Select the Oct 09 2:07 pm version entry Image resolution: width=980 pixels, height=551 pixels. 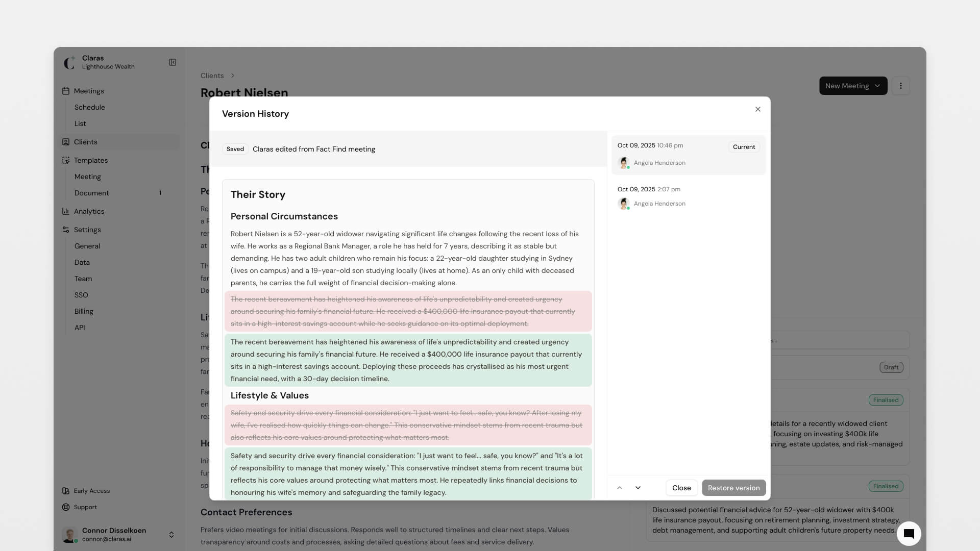coord(688,196)
